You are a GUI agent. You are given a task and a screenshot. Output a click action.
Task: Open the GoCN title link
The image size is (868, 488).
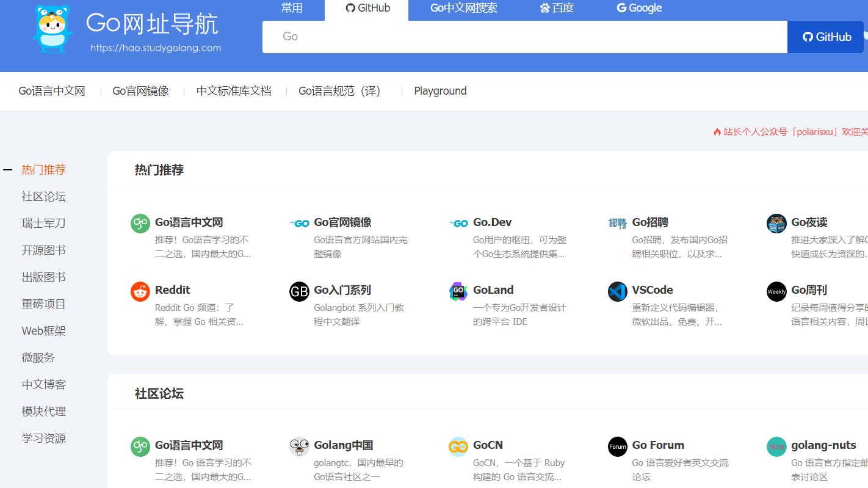click(488, 445)
